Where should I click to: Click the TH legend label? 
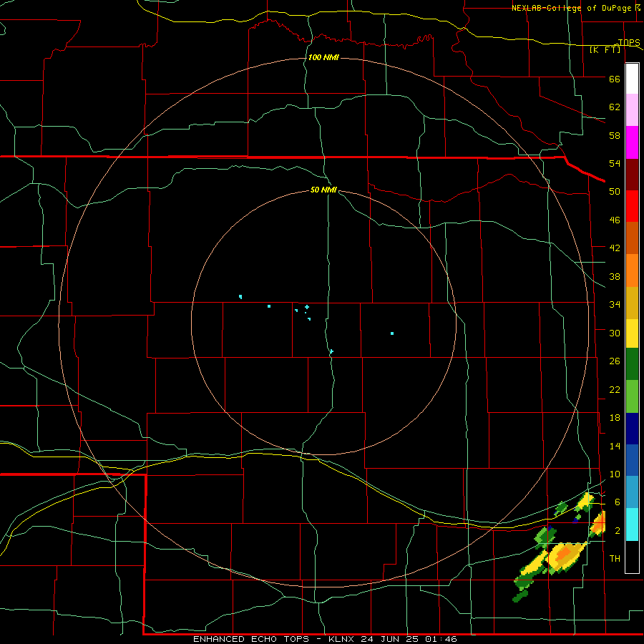pos(615,559)
